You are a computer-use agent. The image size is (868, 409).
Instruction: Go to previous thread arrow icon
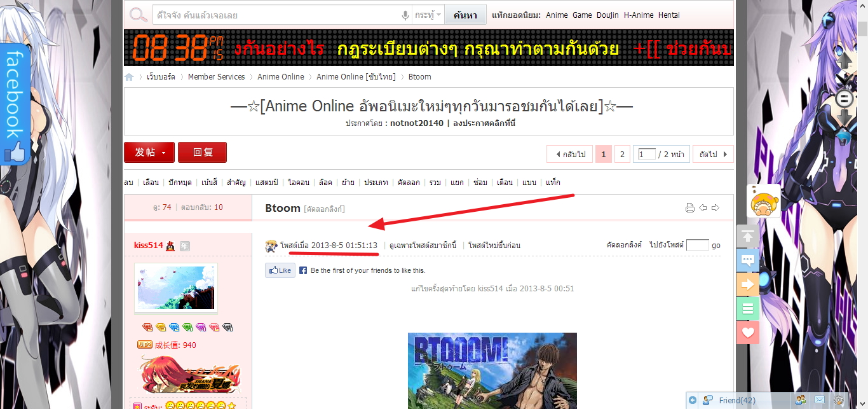coord(703,208)
